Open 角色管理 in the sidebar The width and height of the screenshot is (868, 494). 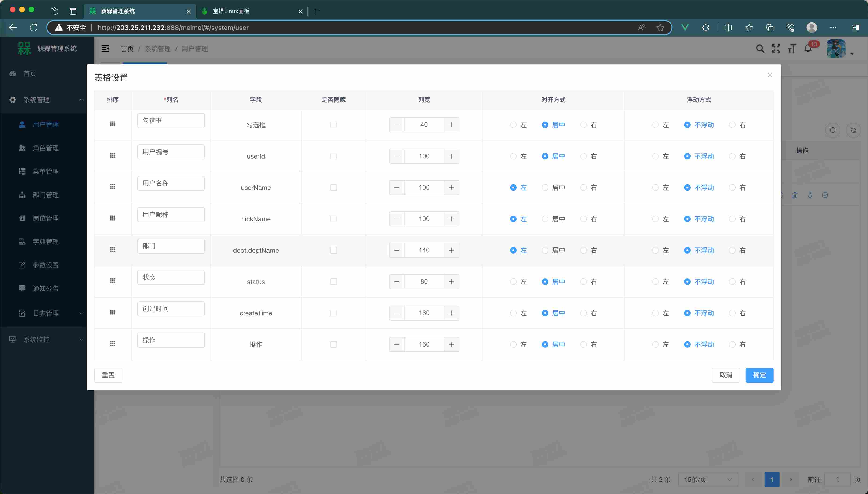tap(45, 148)
